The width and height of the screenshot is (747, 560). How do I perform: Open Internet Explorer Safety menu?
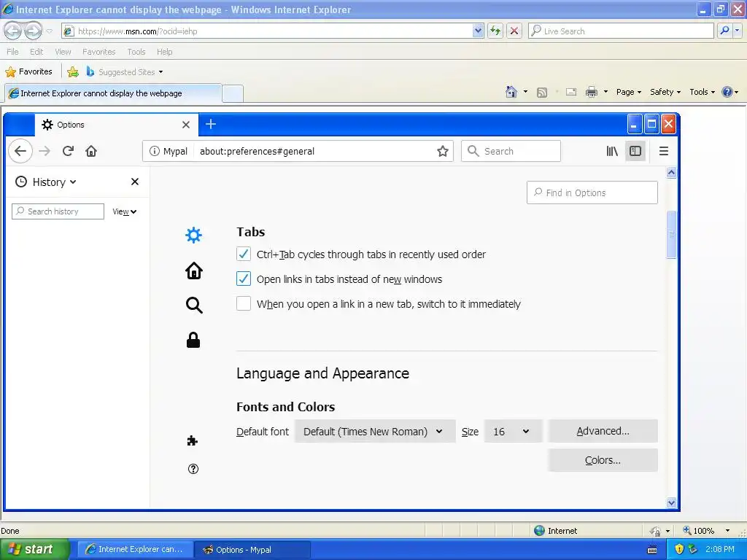665,92
